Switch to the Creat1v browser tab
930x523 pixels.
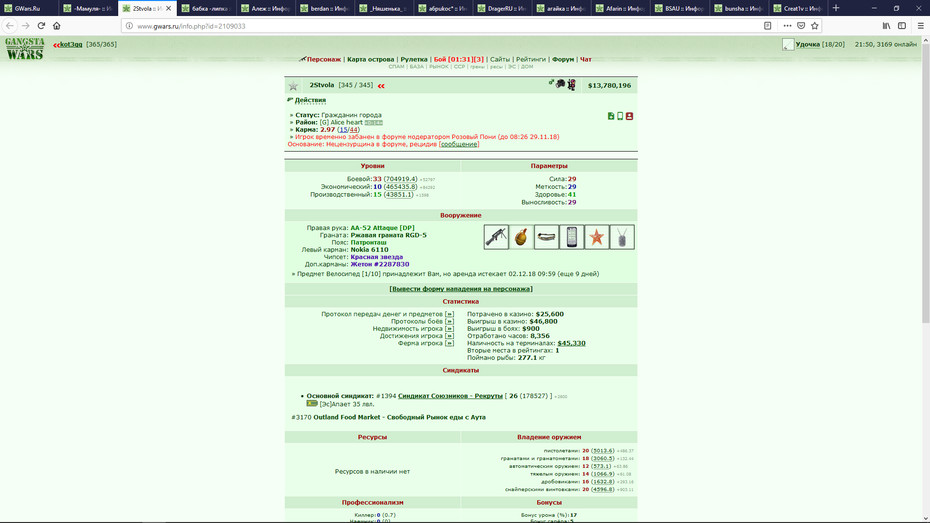pyautogui.click(x=798, y=8)
